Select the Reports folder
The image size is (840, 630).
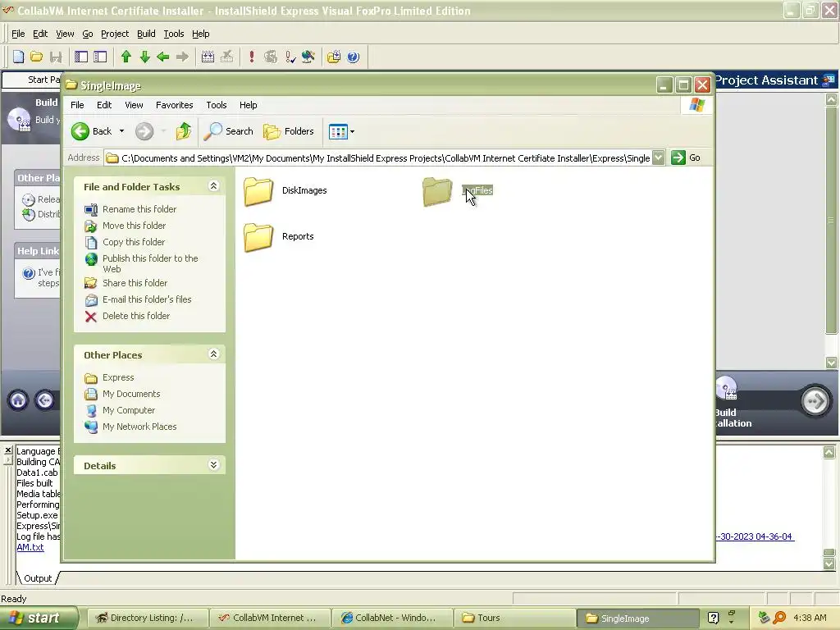(279, 237)
